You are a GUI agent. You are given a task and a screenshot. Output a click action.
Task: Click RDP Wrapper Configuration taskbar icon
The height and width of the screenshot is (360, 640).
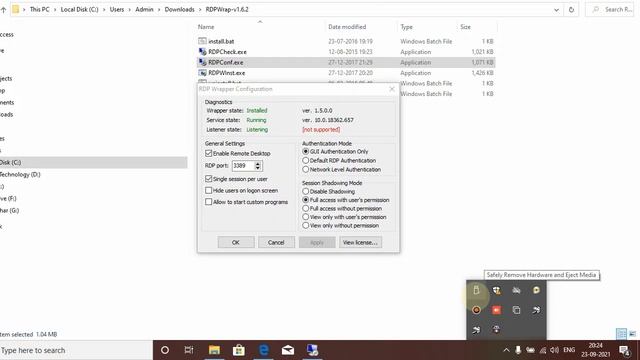click(x=313, y=350)
